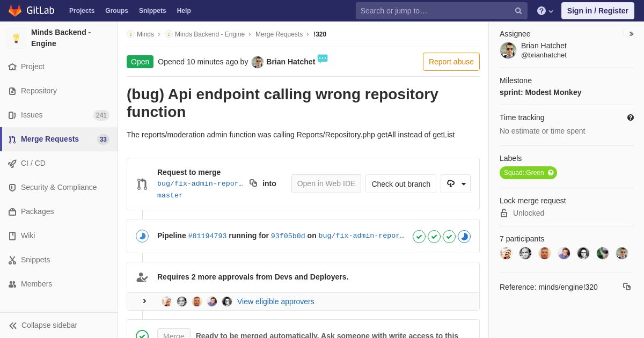Image resolution: width=644 pixels, height=338 pixels.
Task: Click View eligible approvers link
Action: (x=276, y=302)
